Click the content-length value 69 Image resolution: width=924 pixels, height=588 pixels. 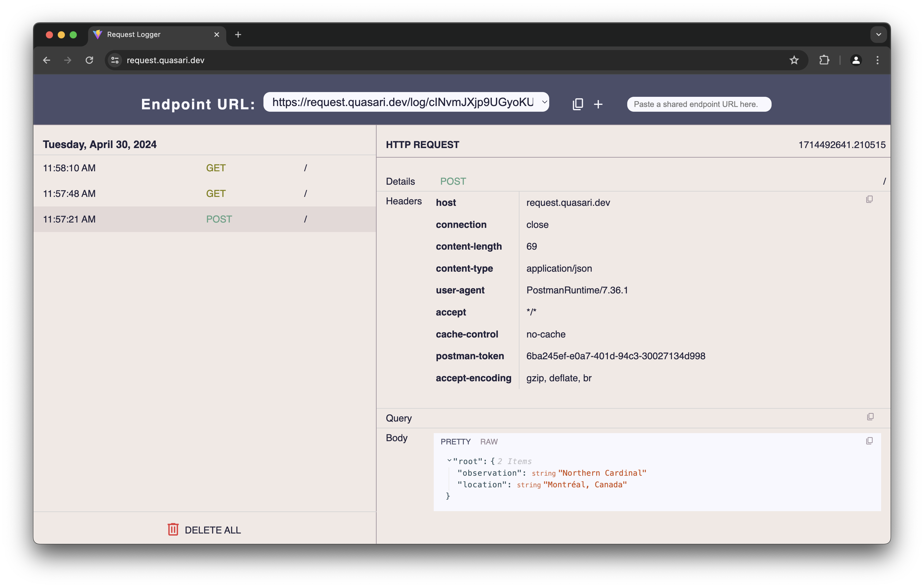coord(531,247)
